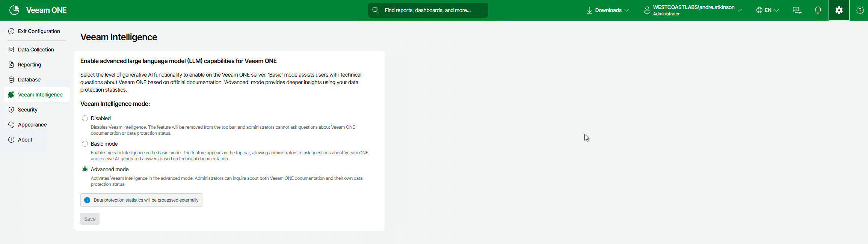Viewport: 868px width, 244px height.
Task: Select the Disabled radio button
Action: 85,118
